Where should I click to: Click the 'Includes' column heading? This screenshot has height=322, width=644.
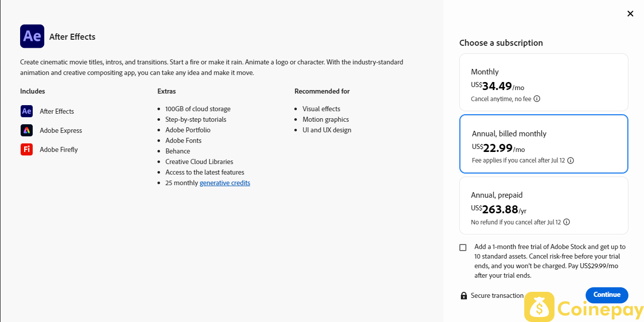[x=33, y=91]
